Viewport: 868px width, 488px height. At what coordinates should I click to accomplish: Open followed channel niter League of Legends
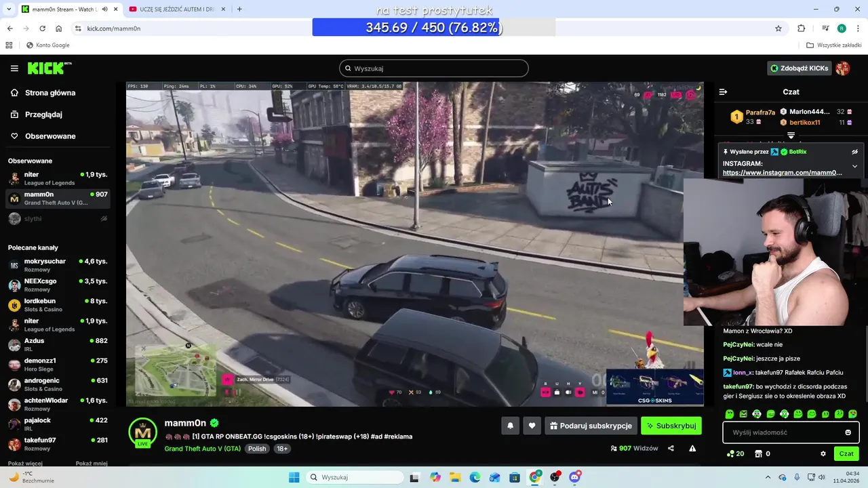point(57,179)
